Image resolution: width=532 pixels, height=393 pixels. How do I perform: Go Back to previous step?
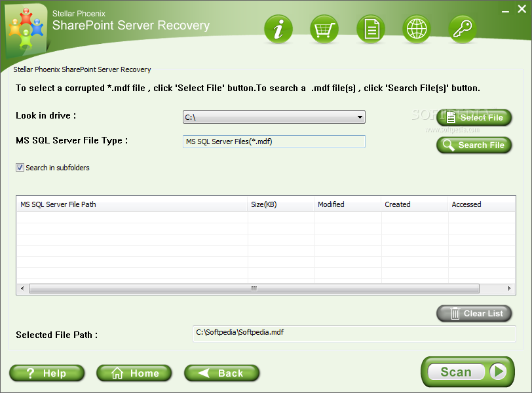click(222, 373)
